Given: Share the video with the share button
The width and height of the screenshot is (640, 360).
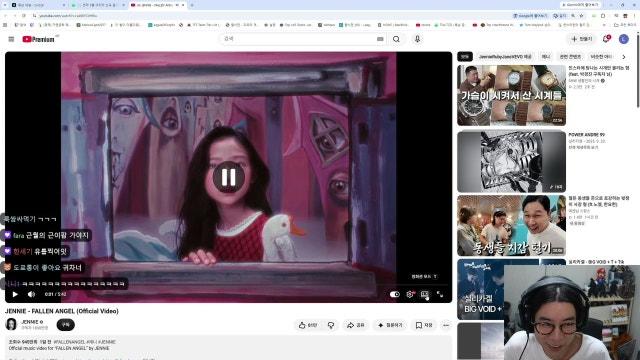Looking at the screenshot, I should (x=356, y=325).
